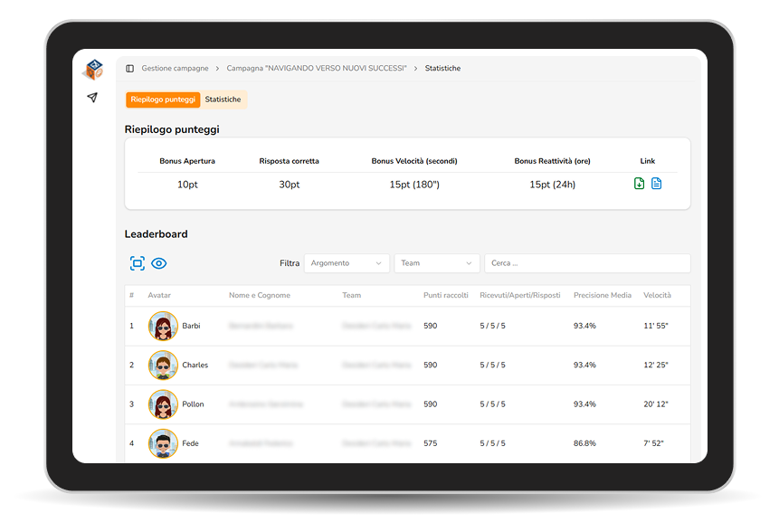The height and width of the screenshot is (532, 779).
Task: Click the 10pt Bonus Apertura value
Action: pos(187,185)
